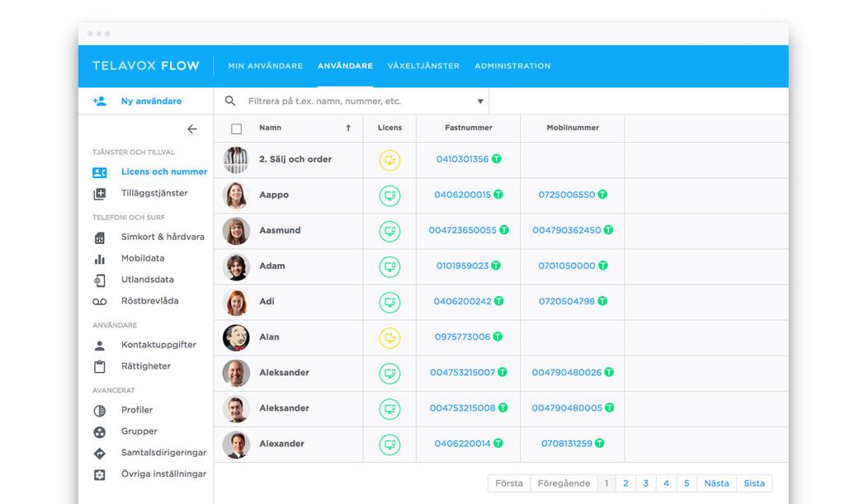Click Alan's avatar picture
The height and width of the screenshot is (504, 845).
(236, 337)
